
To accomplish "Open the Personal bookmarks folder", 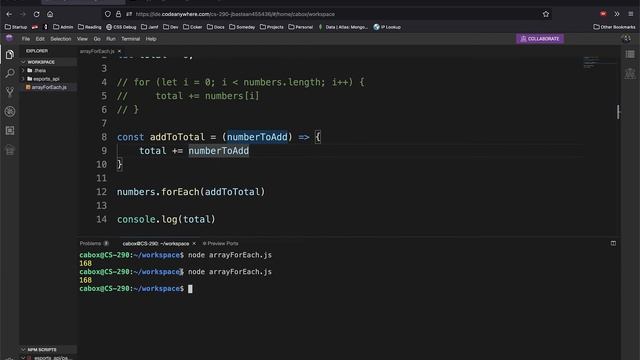I will (x=300, y=27).
